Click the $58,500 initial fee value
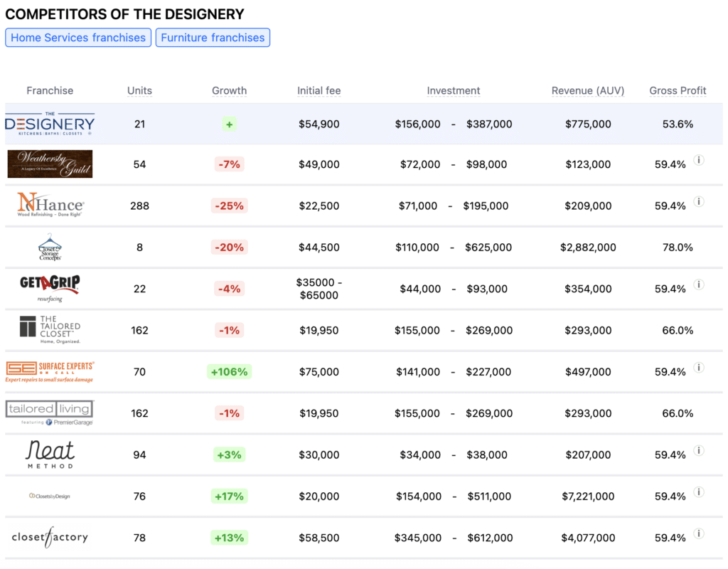Viewport: 728px width, 569px height. click(x=319, y=538)
